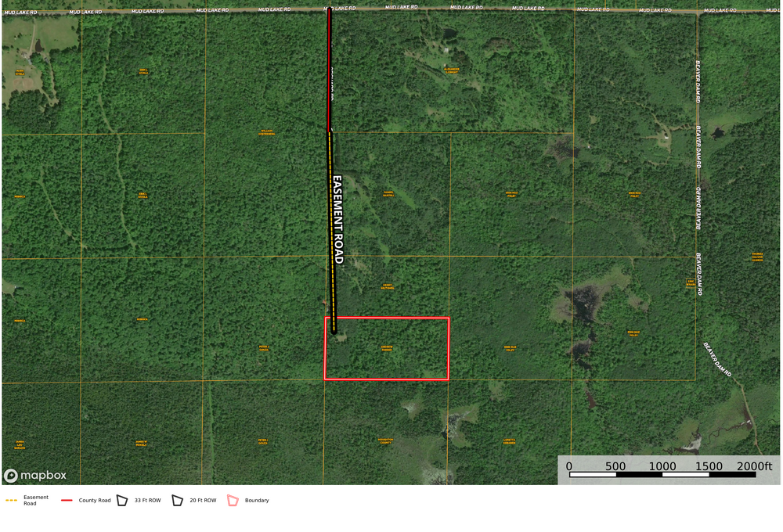Click the leftmost Mud Lake Rd label
This screenshot has height=532, width=783.
(19, 12)
